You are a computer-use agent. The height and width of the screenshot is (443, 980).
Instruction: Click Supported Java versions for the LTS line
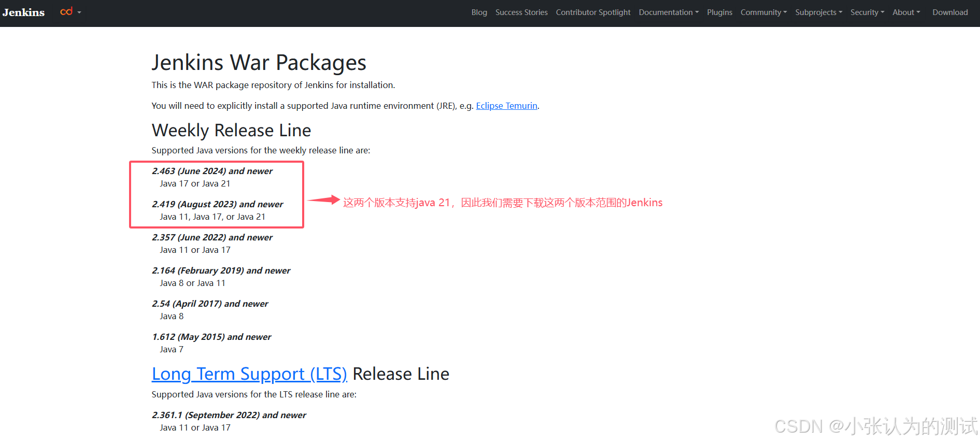(254, 394)
